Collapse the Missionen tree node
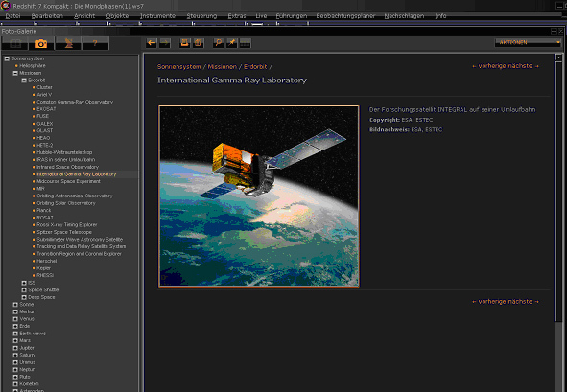This screenshot has height=392, width=567. click(x=15, y=73)
